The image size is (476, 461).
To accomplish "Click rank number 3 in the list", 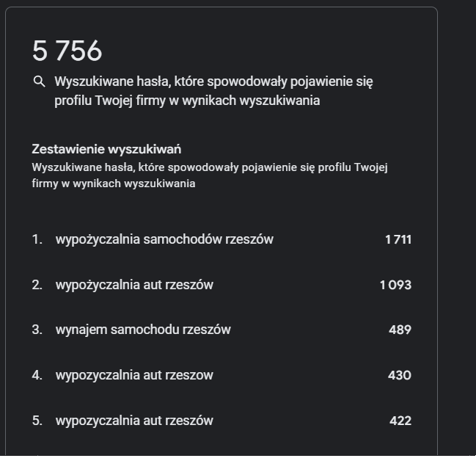I will [x=37, y=330].
